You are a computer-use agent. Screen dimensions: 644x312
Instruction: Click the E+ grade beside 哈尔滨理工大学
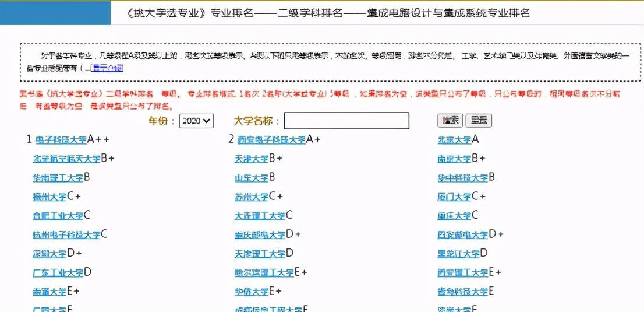[301, 272]
